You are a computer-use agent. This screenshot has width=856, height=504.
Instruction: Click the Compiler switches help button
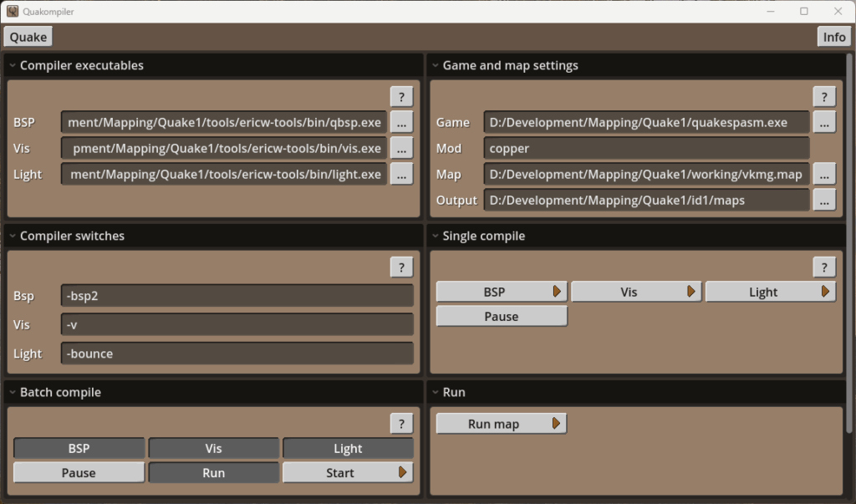[x=401, y=267]
